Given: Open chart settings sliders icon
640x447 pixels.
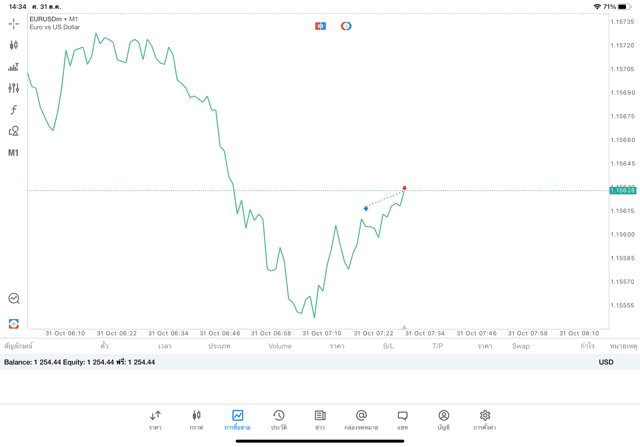Looking at the screenshot, I should [13, 88].
